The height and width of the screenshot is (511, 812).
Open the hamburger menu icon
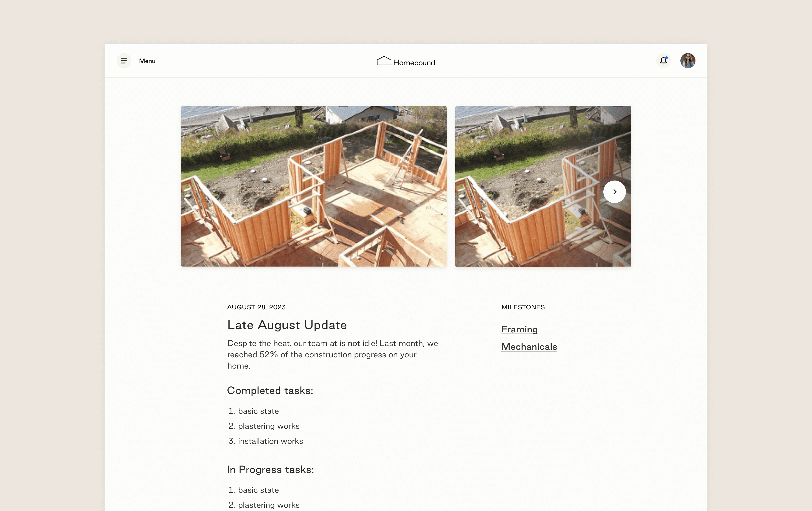click(124, 61)
